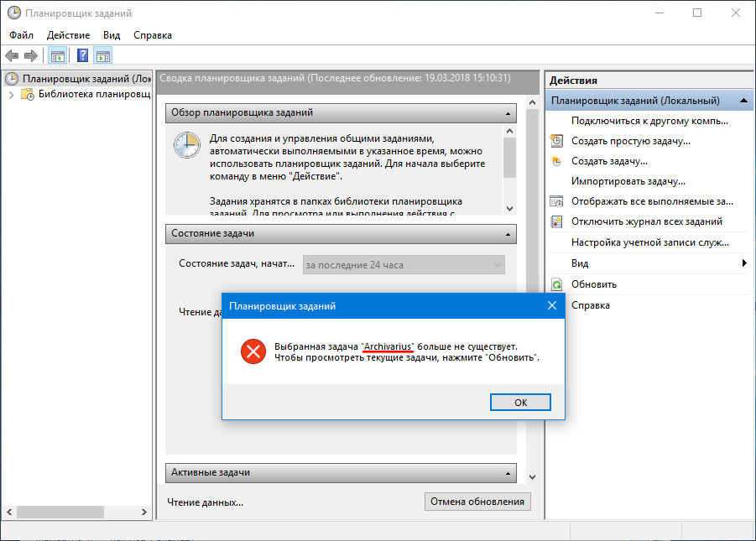Viewport: 756px width, 541px height.
Task: Open the Справка menu in menu bar
Action: 153,35
